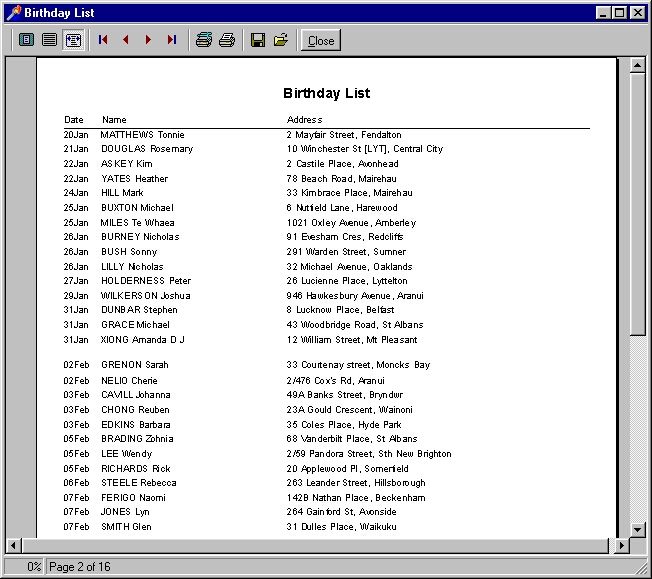Image resolution: width=652 pixels, height=579 pixels.
Task: Click the vertical scrollbar down arrow
Action: click(x=637, y=530)
